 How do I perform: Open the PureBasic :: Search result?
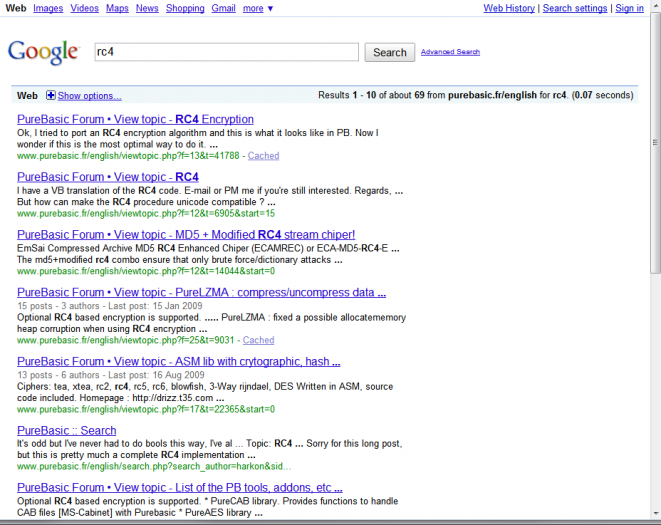[x=67, y=431]
